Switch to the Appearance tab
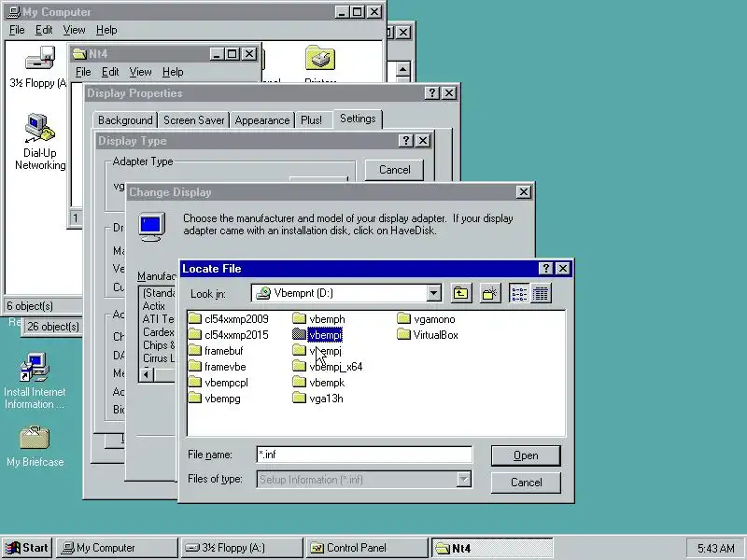 point(262,120)
